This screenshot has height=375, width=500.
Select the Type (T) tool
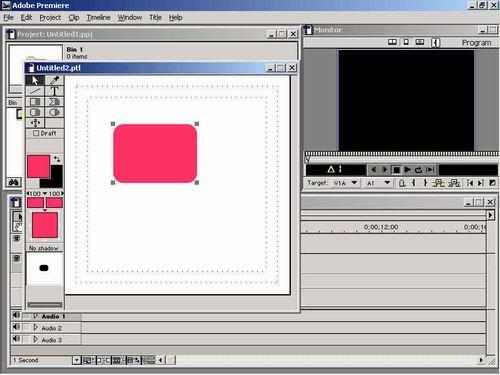pyautogui.click(x=54, y=91)
